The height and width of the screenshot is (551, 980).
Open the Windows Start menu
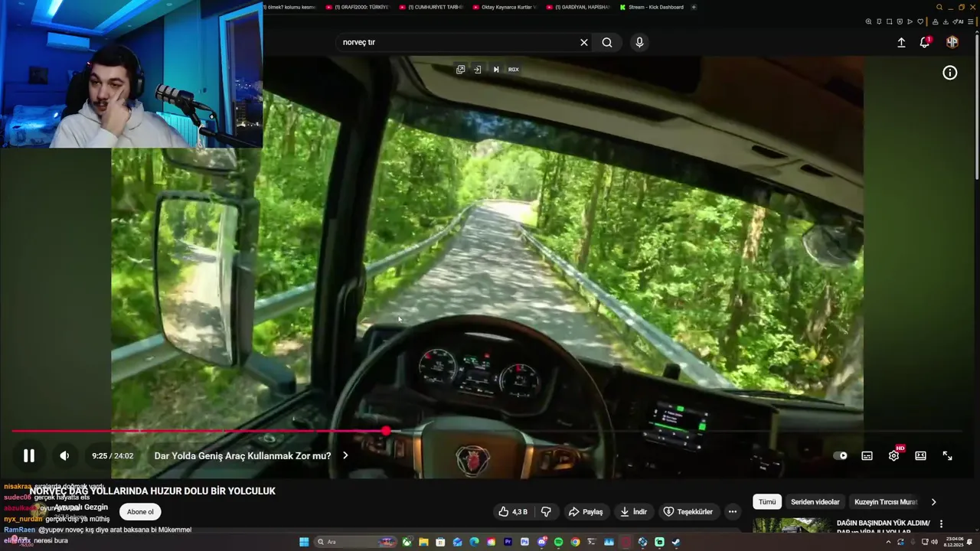[x=304, y=542]
